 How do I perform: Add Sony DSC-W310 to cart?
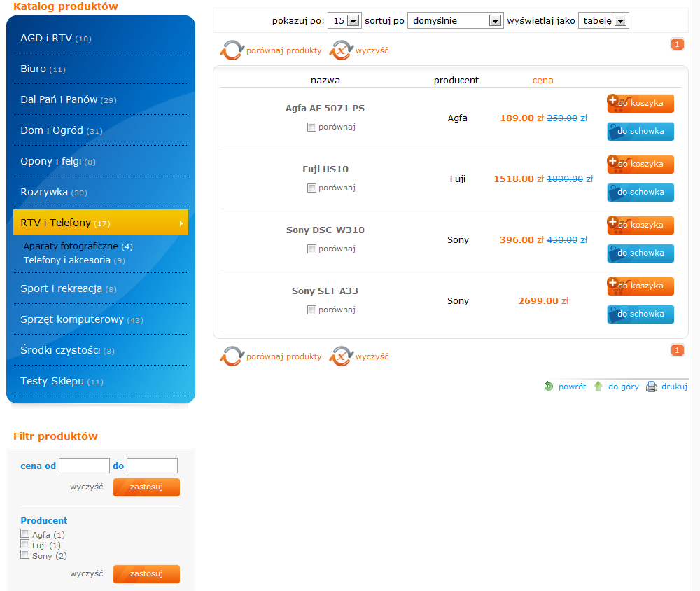pos(640,225)
